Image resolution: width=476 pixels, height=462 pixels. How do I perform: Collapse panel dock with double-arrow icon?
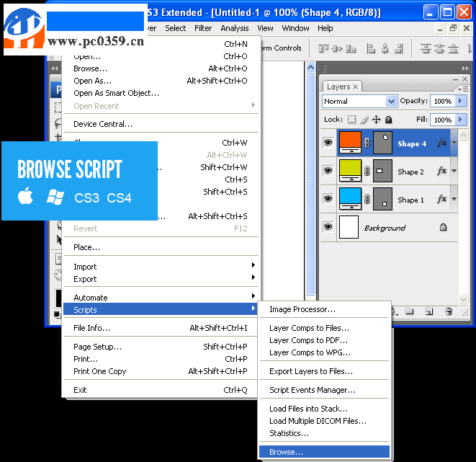465,68
